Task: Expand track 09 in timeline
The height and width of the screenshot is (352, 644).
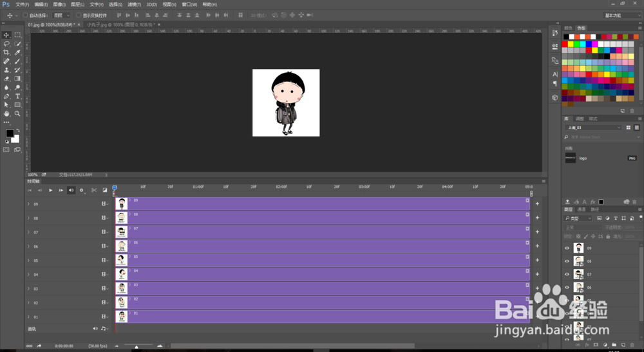Action: point(28,204)
